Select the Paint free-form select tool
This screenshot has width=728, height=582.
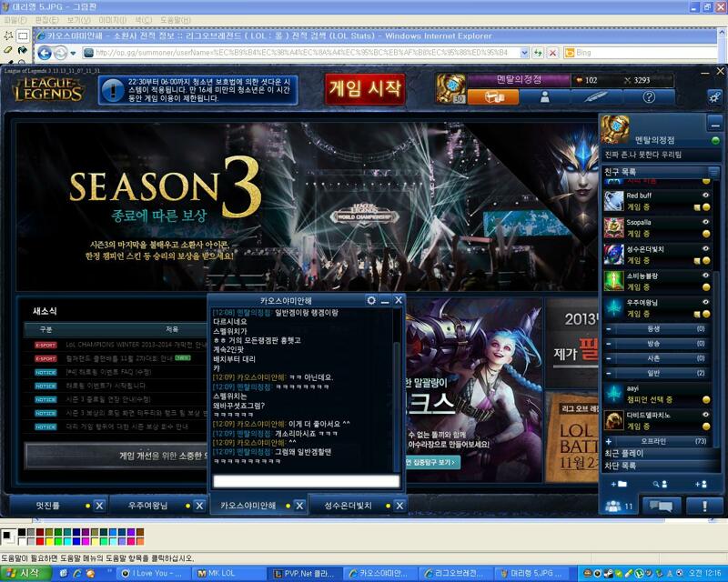(8, 35)
